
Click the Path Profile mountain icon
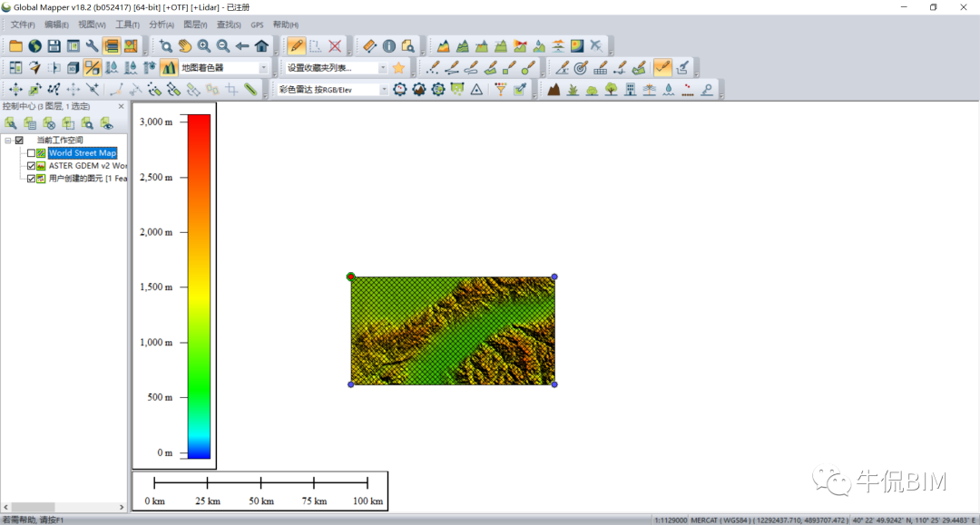pyautogui.click(x=443, y=46)
